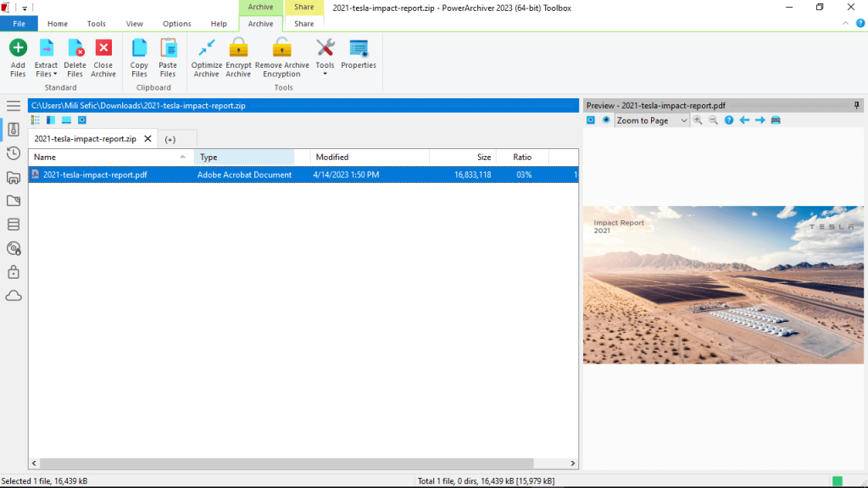
Task: Go to previous preview page arrow
Action: click(744, 120)
